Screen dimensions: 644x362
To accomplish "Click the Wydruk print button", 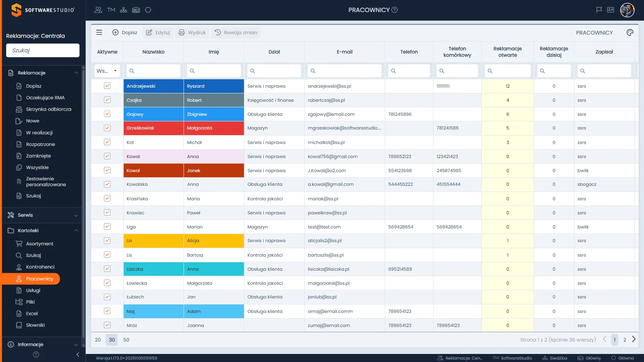I will pyautogui.click(x=192, y=33).
